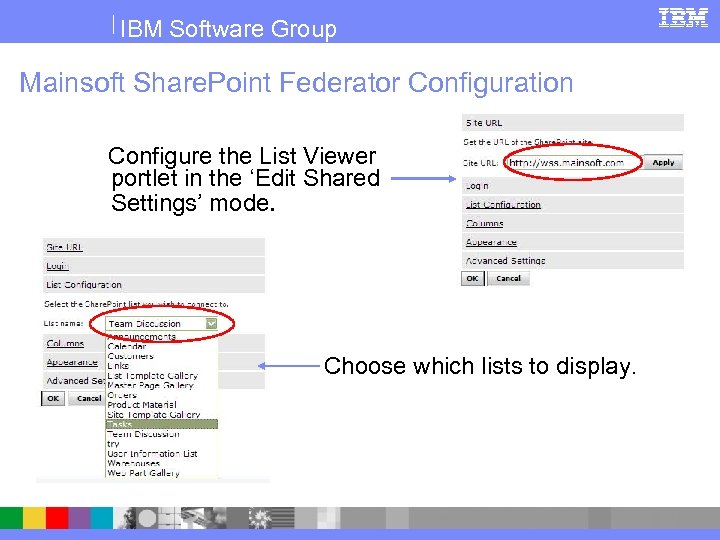
Task: Open the List name dropdown arrow
Action: [x=211, y=324]
